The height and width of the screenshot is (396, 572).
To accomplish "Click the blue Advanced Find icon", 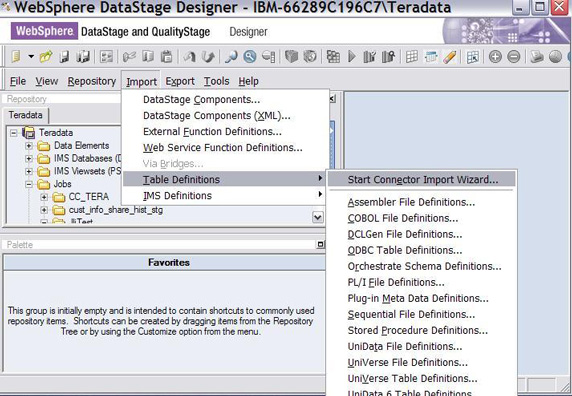I will 250,57.
